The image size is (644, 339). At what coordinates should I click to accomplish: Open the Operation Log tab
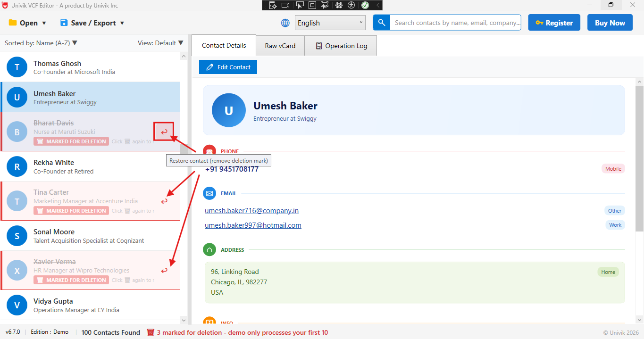(x=341, y=46)
